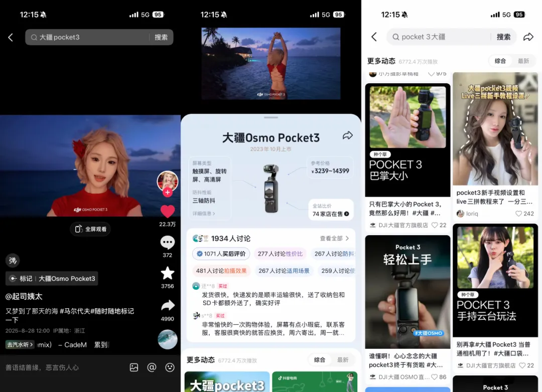Toggle the 弹 danmaku button

pyautogui.click(x=13, y=260)
